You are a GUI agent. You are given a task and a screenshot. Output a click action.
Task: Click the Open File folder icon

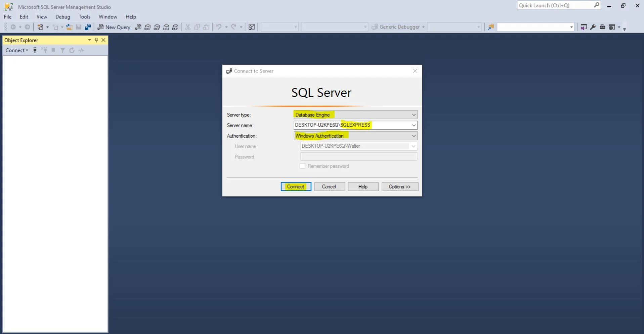click(69, 27)
